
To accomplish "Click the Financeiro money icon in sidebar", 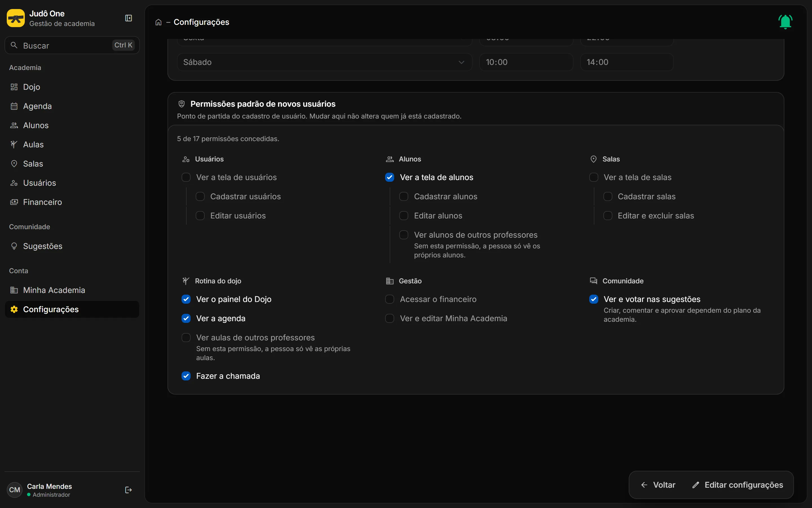I will point(14,202).
